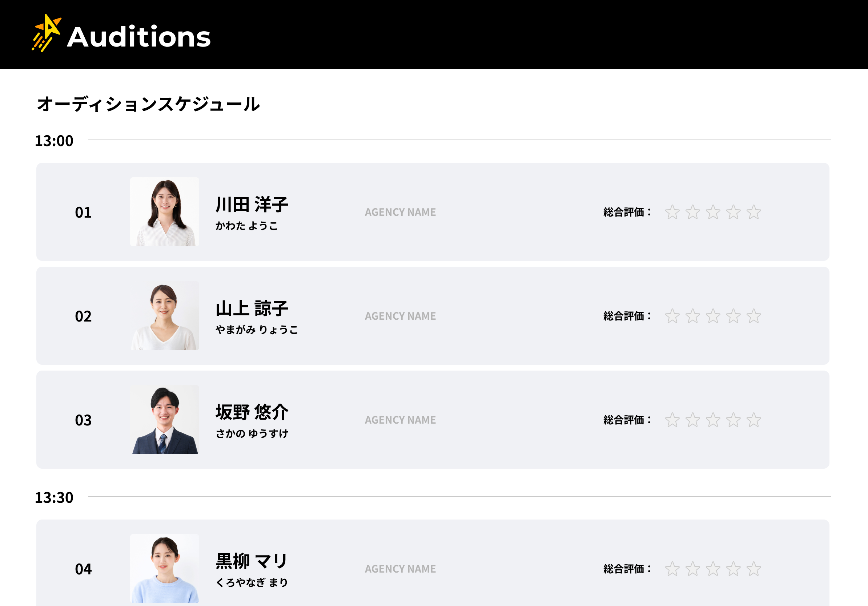
Task: Open AGENCY NAME for entry 04
Action: (x=400, y=569)
